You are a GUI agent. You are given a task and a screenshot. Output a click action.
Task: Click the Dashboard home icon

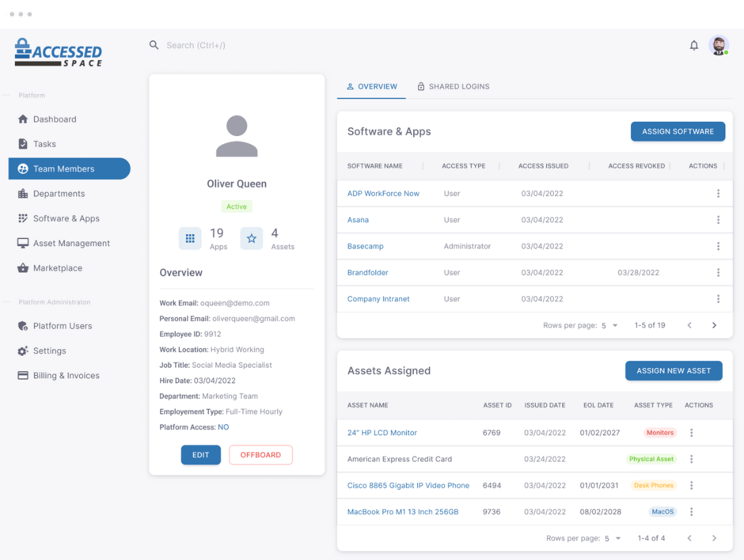[x=23, y=119]
